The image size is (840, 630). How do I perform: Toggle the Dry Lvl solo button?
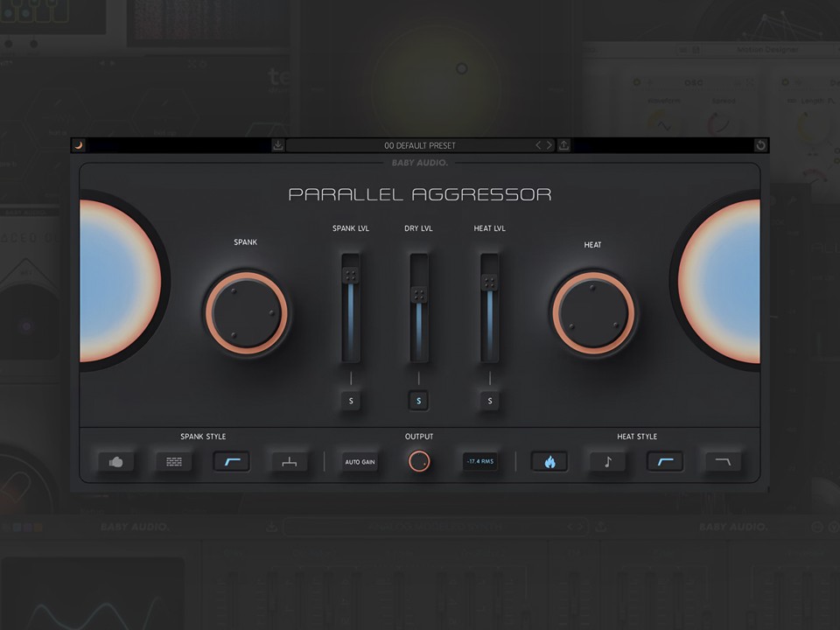coord(418,401)
